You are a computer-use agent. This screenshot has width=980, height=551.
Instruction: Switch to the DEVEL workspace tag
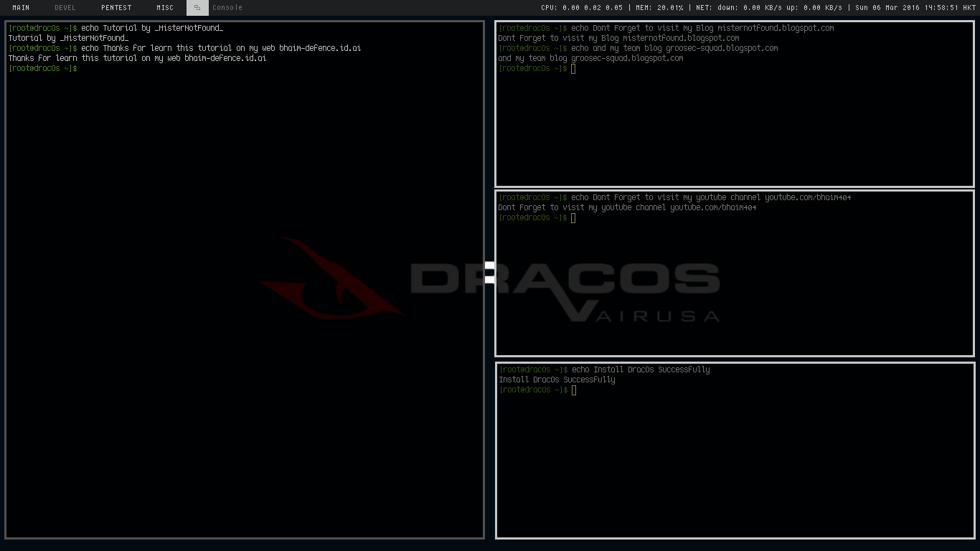pyautogui.click(x=65, y=7)
